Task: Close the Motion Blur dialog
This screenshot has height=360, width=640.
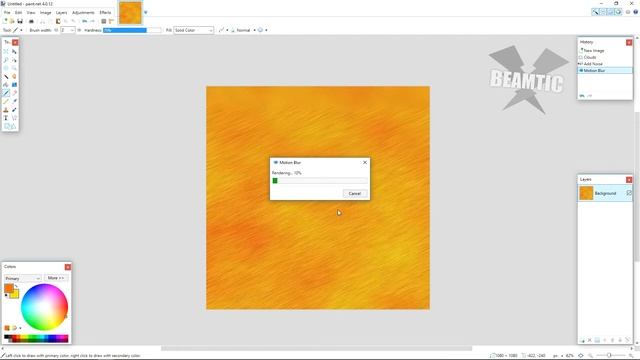Action: tap(365, 162)
